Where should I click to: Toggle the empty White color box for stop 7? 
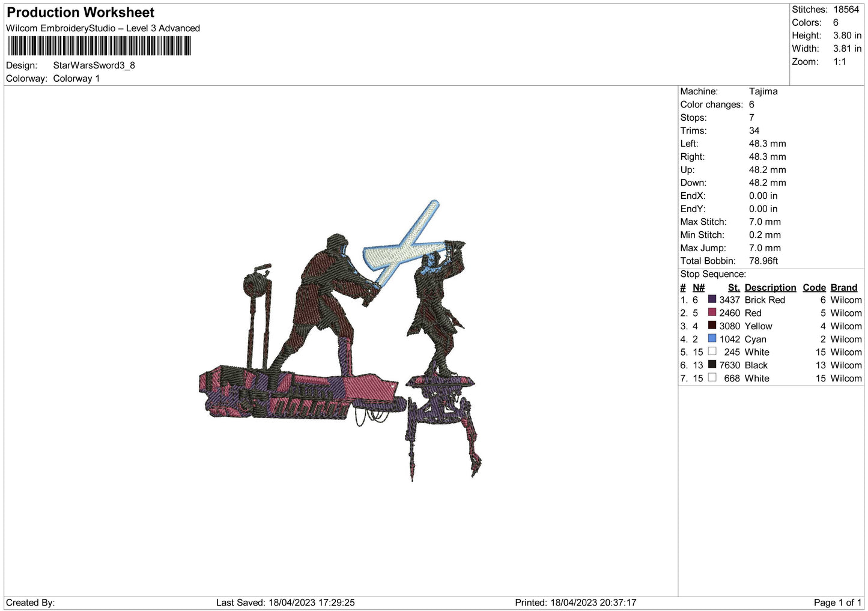[712, 378]
